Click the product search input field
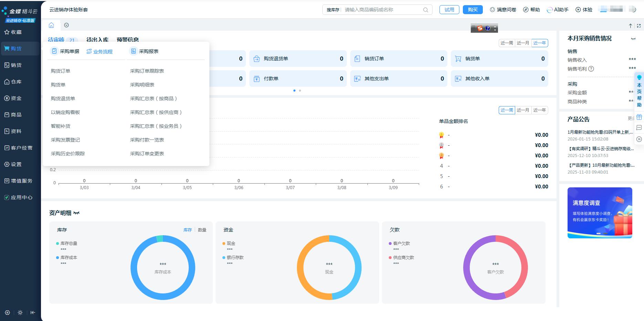 [x=382, y=10]
